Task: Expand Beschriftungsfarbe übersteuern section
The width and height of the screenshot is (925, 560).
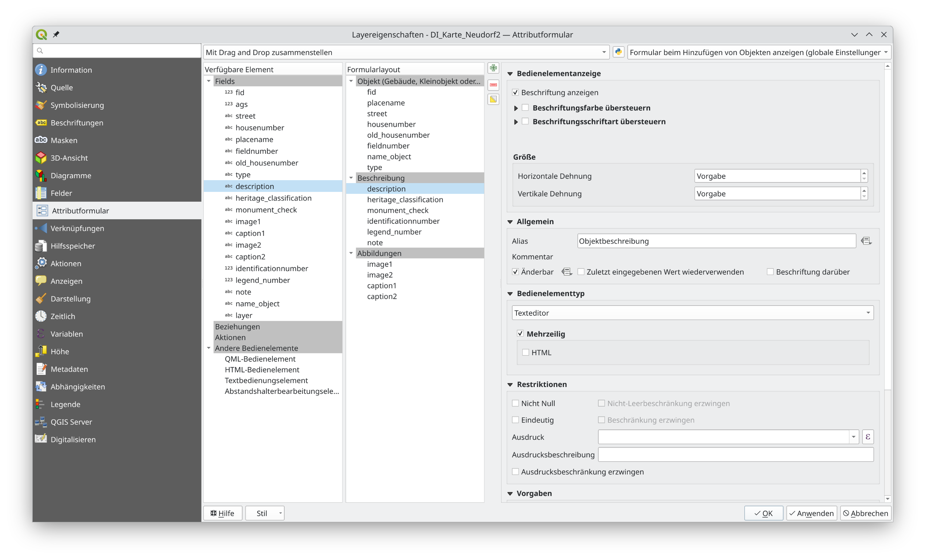Action: 516,108
